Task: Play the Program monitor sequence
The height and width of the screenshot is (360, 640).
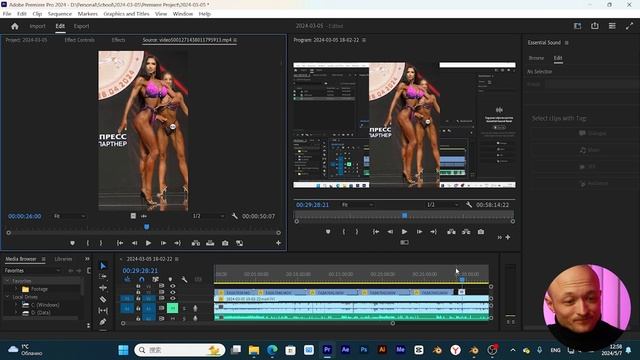Action: click(404, 231)
